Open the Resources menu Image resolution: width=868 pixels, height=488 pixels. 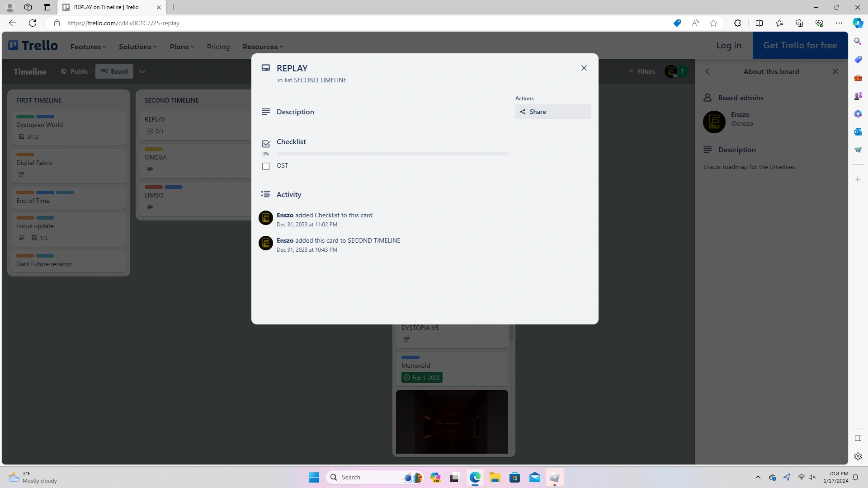263,47
